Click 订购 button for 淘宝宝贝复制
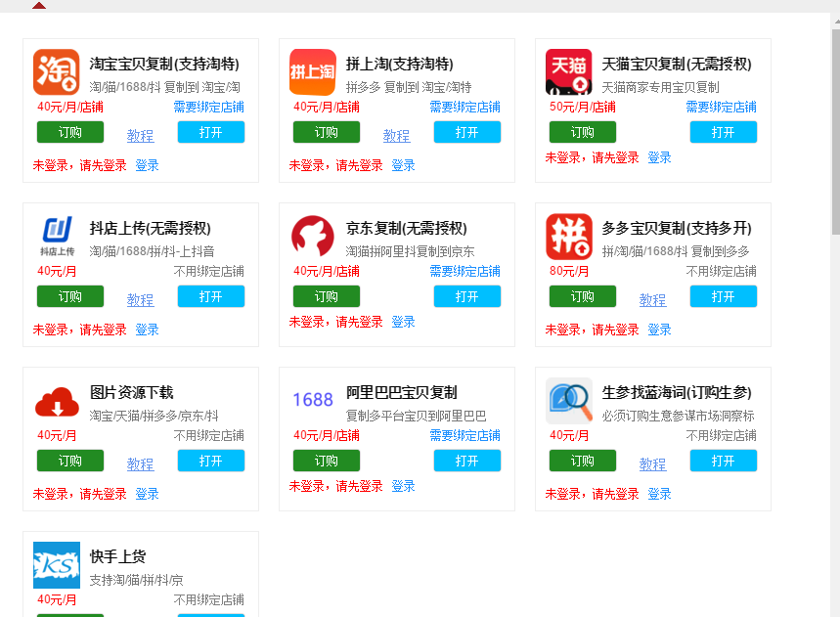 coord(69,131)
